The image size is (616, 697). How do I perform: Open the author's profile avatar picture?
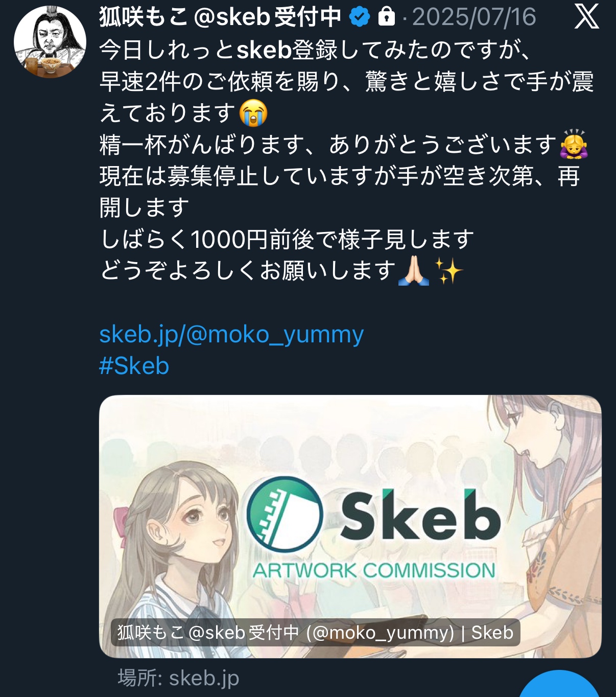click(x=50, y=42)
